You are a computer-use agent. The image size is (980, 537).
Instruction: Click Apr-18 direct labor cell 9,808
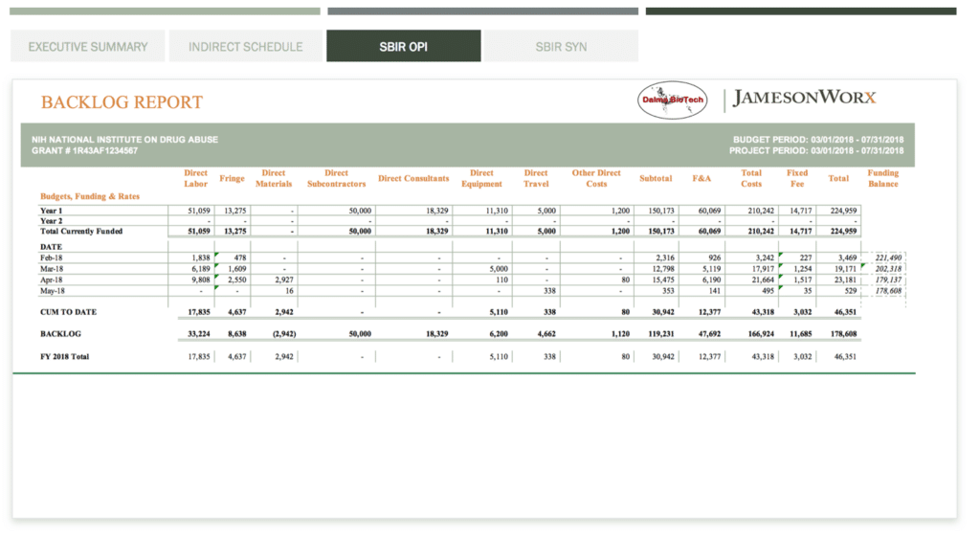[x=201, y=280]
